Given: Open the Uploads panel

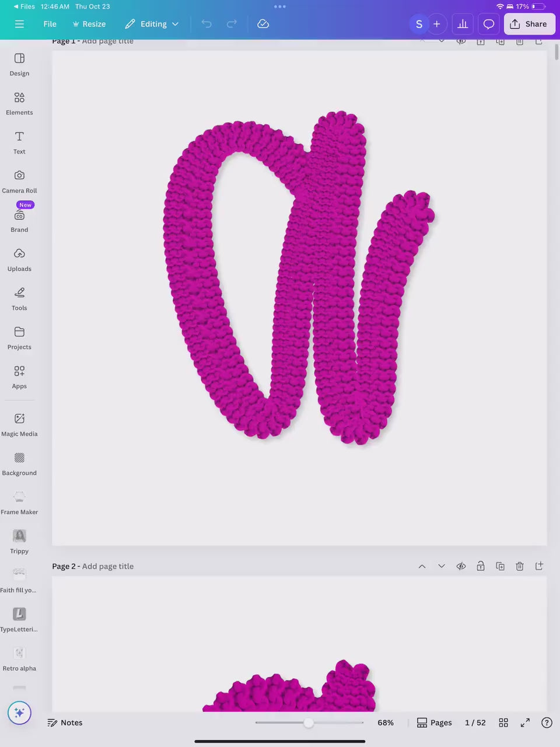Looking at the screenshot, I should (19, 259).
